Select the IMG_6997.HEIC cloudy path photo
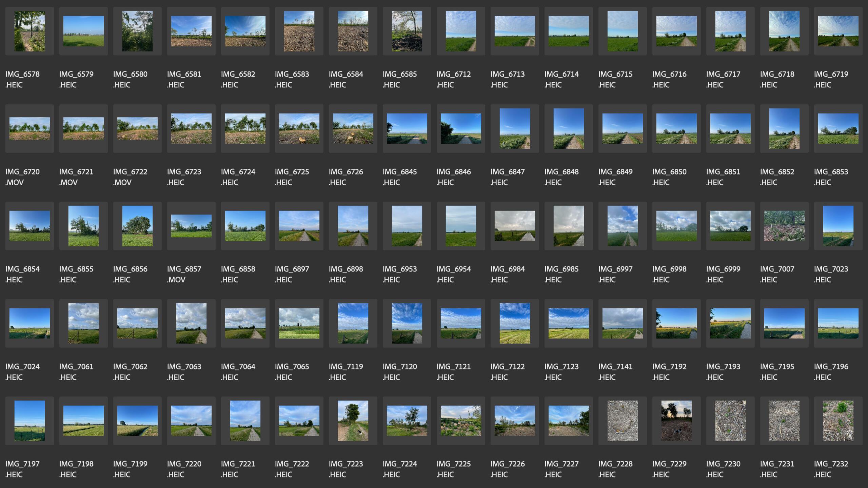 click(x=623, y=226)
